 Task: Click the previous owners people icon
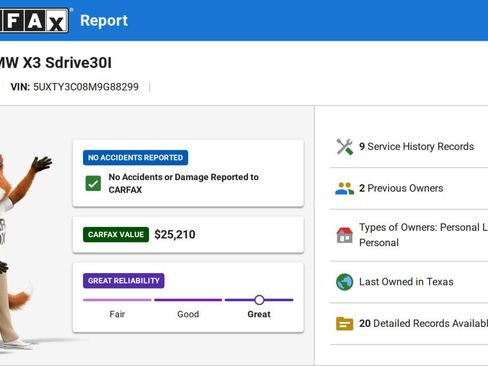[344, 188]
